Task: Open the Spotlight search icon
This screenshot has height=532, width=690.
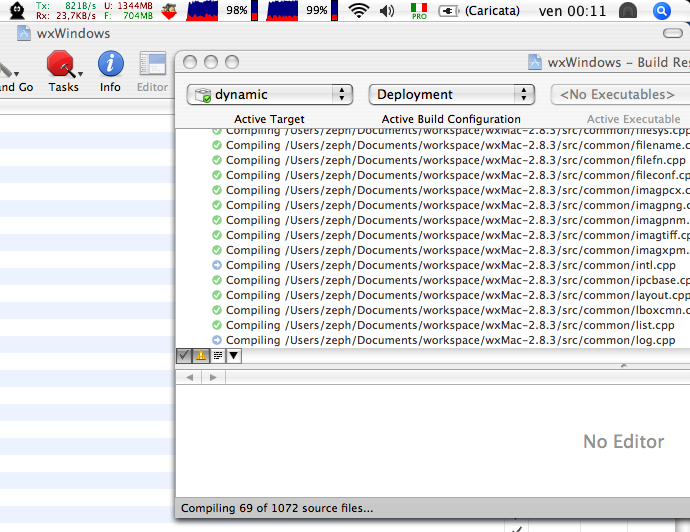Action: click(661, 11)
